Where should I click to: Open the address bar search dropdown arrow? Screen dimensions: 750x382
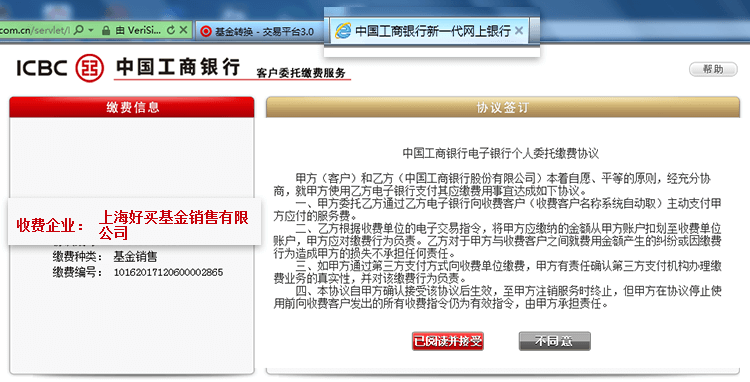pos(91,31)
